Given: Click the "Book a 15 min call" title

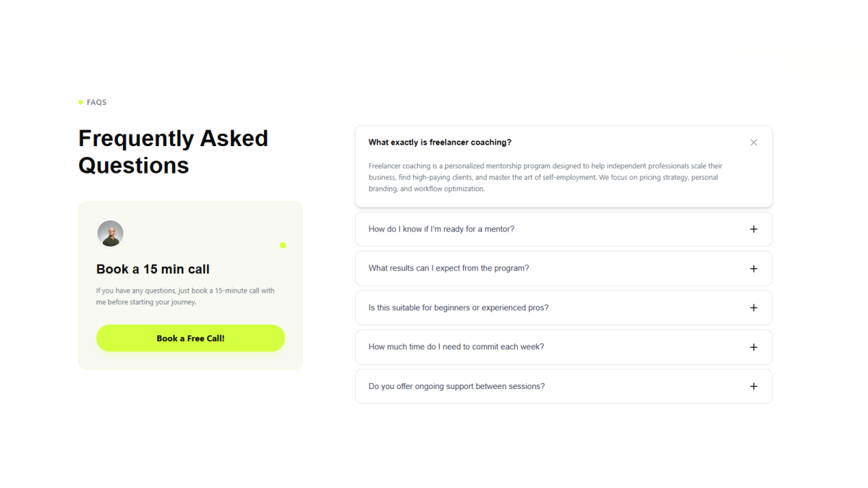Looking at the screenshot, I should click(153, 268).
